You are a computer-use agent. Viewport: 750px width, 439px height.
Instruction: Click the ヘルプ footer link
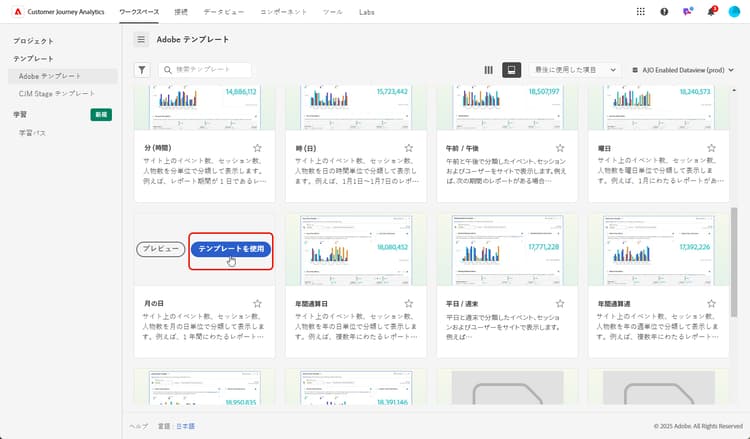pos(138,426)
